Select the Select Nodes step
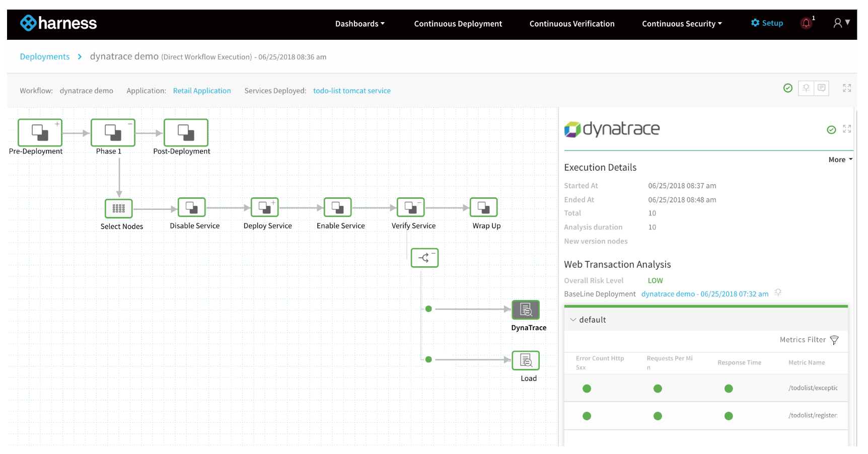The height and width of the screenshot is (454, 868). (x=119, y=208)
